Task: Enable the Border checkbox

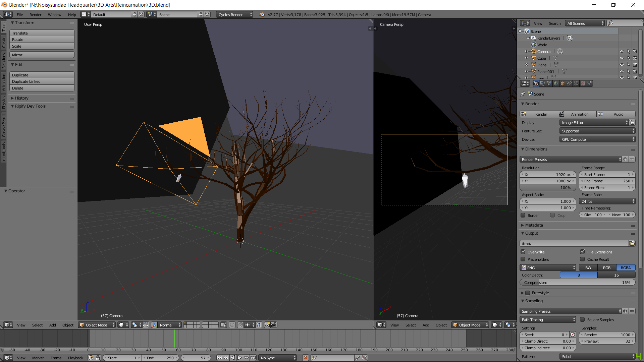Action: click(x=523, y=215)
